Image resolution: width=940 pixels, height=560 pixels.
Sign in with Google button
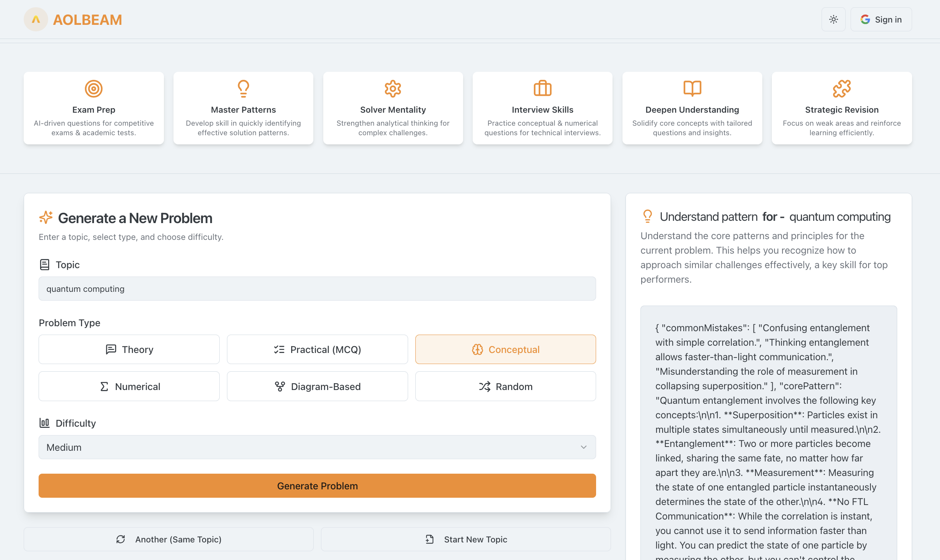click(881, 19)
